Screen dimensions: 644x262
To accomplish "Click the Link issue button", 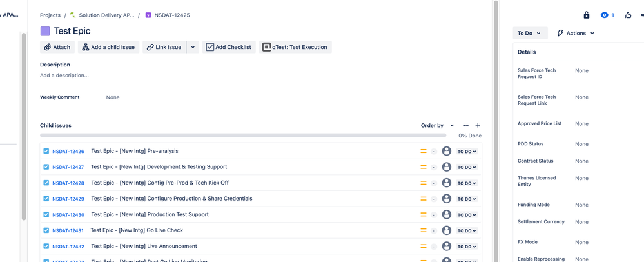I will pyautogui.click(x=164, y=47).
